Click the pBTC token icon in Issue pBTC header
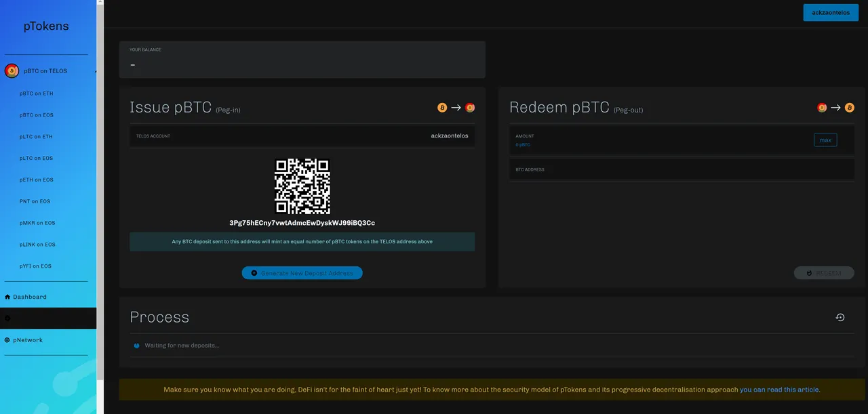This screenshot has width=868, height=414. pyautogui.click(x=470, y=108)
